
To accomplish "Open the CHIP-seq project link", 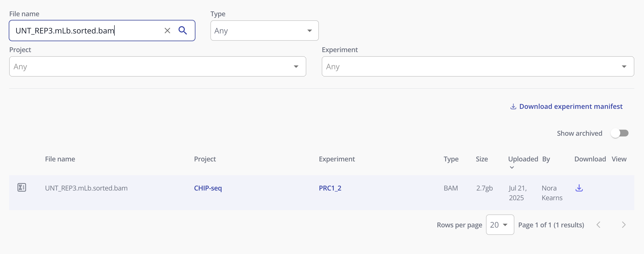I will coord(208,188).
